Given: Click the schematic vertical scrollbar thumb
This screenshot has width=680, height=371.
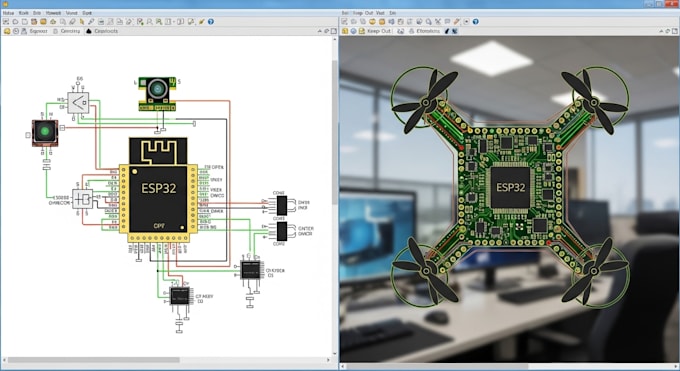Looking at the screenshot, I should (334, 132).
